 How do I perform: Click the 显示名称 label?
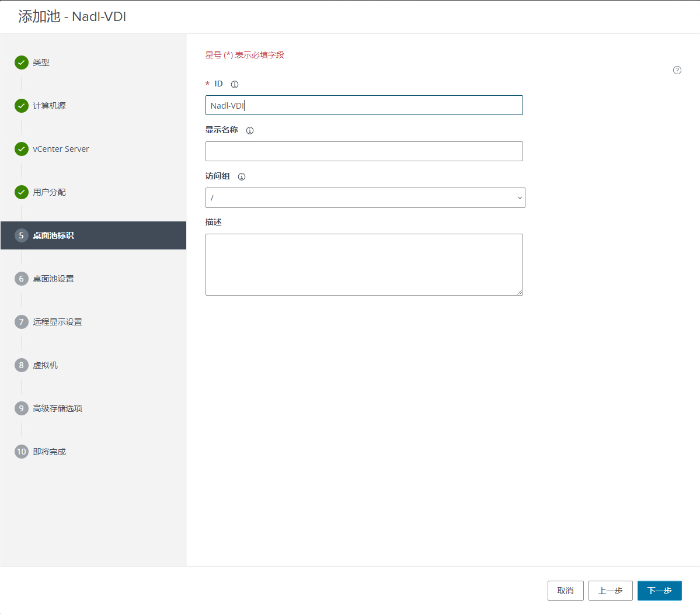221,130
